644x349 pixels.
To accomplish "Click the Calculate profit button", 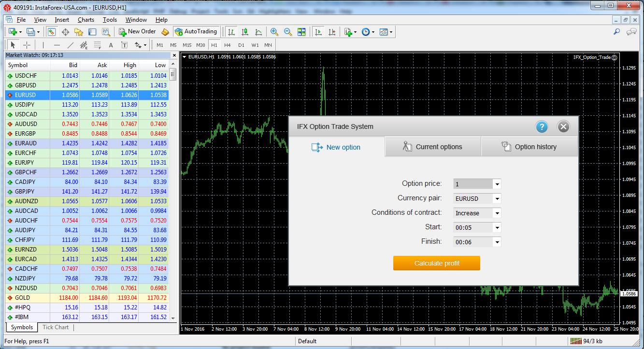I will click(437, 263).
